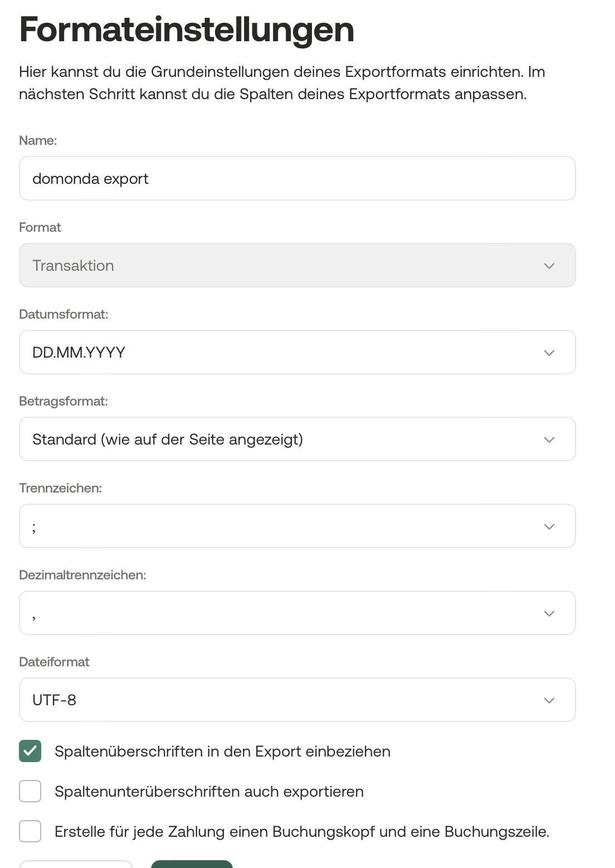The height and width of the screenshot is (868, 615).
Task: Click the chevron arrow in Betragsformat field
Action: coord(549,440)
